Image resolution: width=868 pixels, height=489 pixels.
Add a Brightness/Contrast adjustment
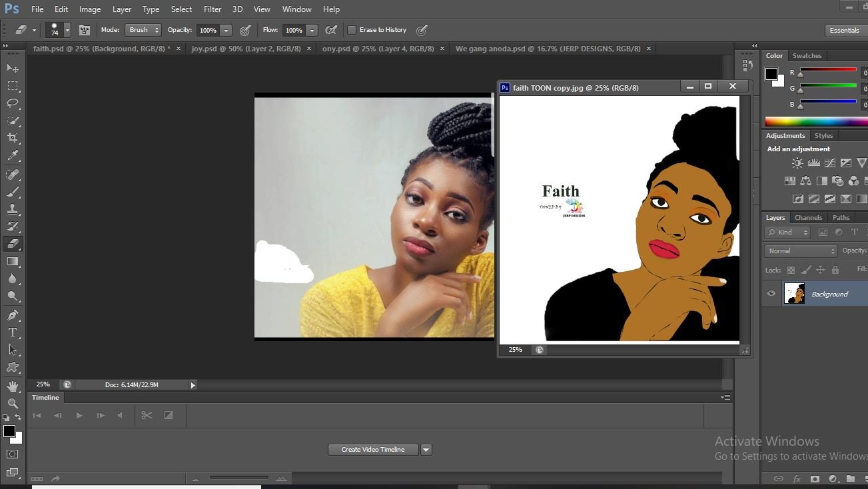tap(797, 163)
